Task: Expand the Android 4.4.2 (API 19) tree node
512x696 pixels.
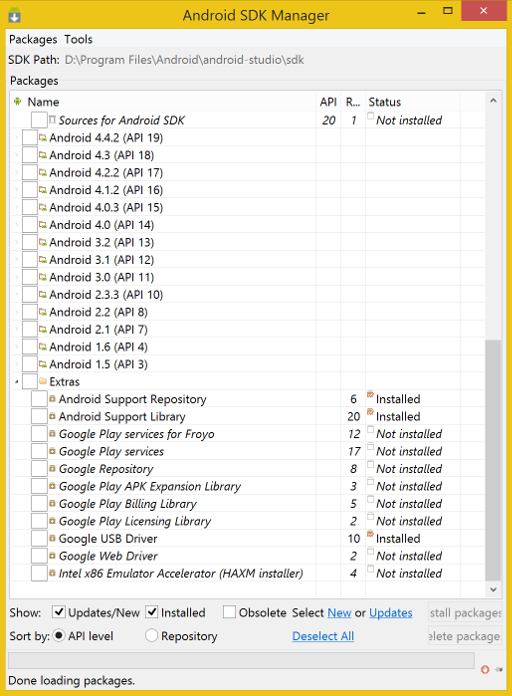Action: pyautogui.click(x=16, y=138)
